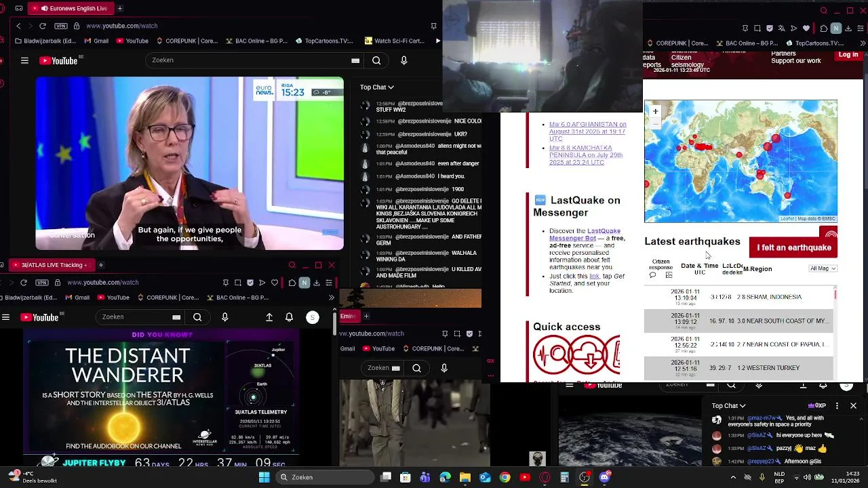
Task: Open new tab next to Euronews English Live
Action: coord(119,8)
